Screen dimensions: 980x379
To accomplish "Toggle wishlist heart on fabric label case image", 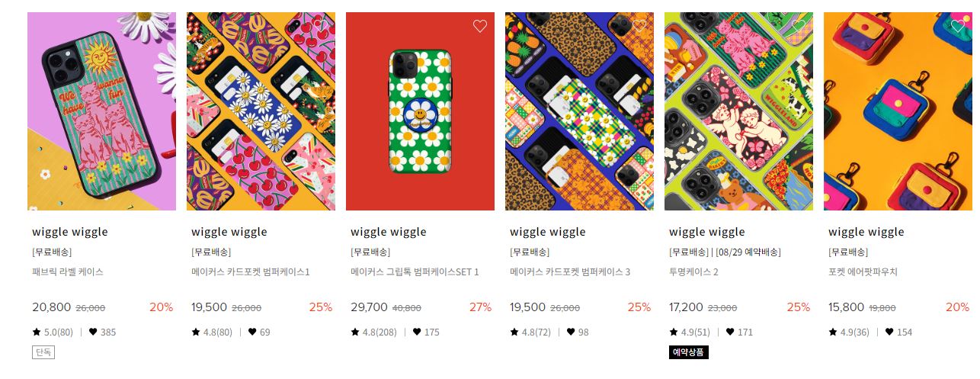I will (x=161, y=26).
